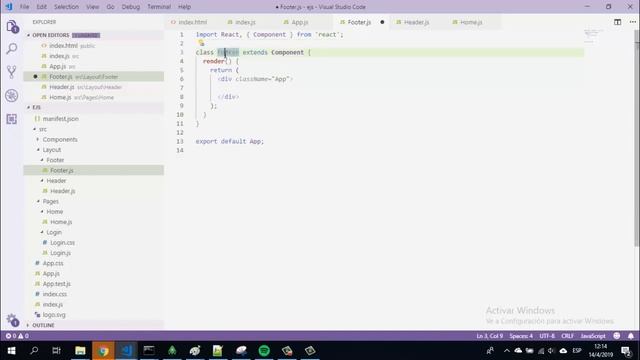Change the UTF-8 file encoding
Screen dimensions: 640x360
click(x=547, y=336)
